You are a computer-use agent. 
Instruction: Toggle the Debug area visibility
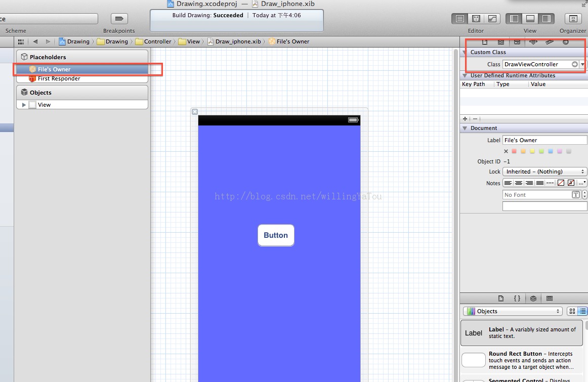(x=530, y=19)
